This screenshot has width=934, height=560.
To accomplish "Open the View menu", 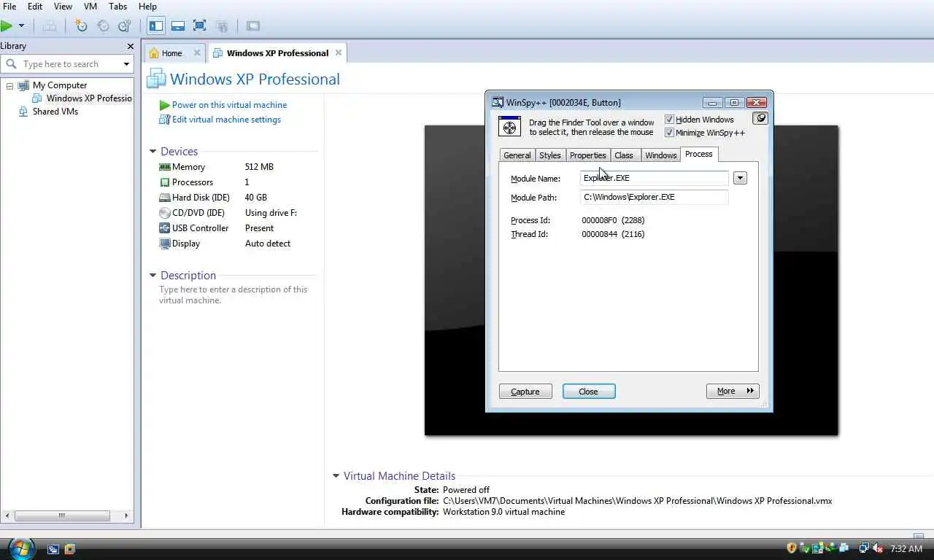I will tap(63, 7).
